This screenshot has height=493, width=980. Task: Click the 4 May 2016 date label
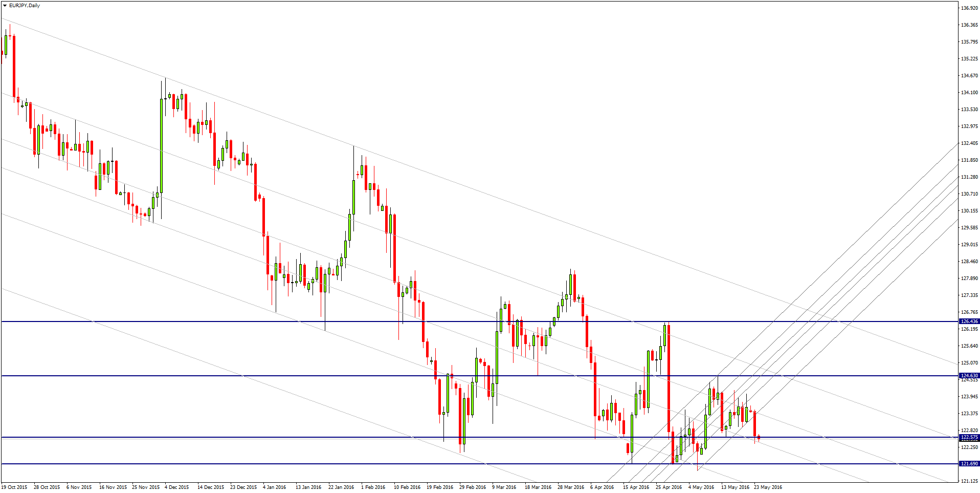(701, 487)
